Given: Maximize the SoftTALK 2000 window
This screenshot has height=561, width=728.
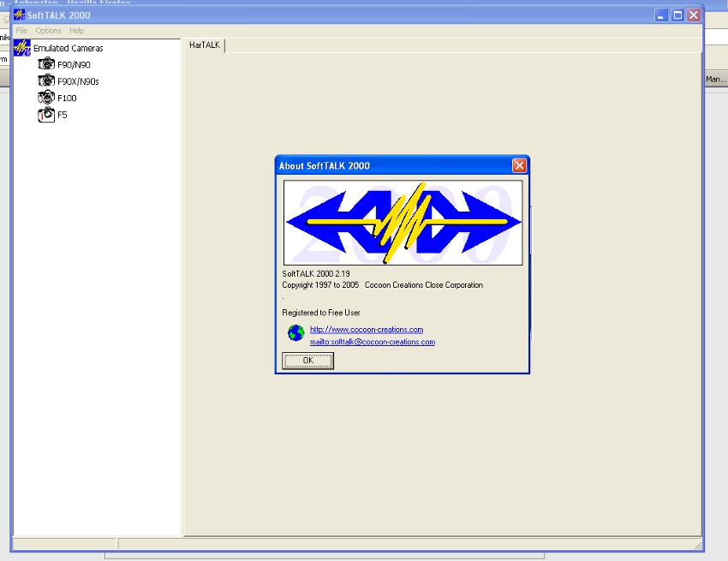Looking at the screenshot, I should [677, 15].
